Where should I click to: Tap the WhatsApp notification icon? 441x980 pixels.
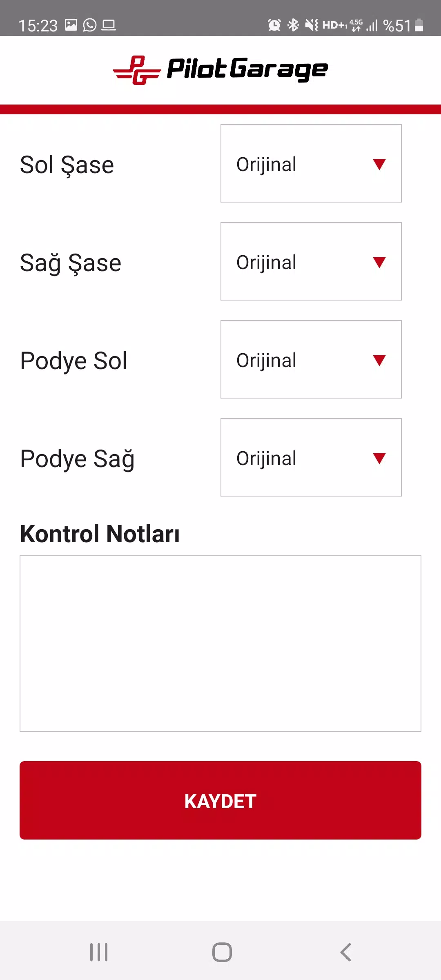coord(90,25)
